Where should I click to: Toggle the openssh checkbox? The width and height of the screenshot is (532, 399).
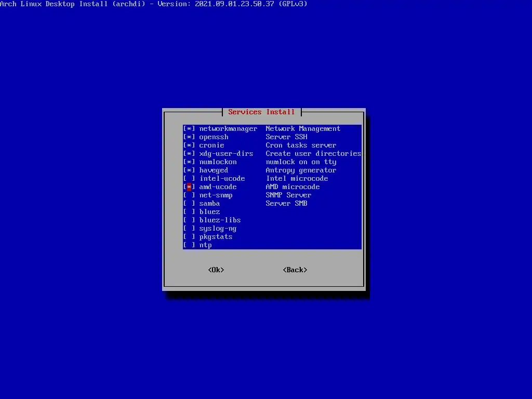coord(189,137)
